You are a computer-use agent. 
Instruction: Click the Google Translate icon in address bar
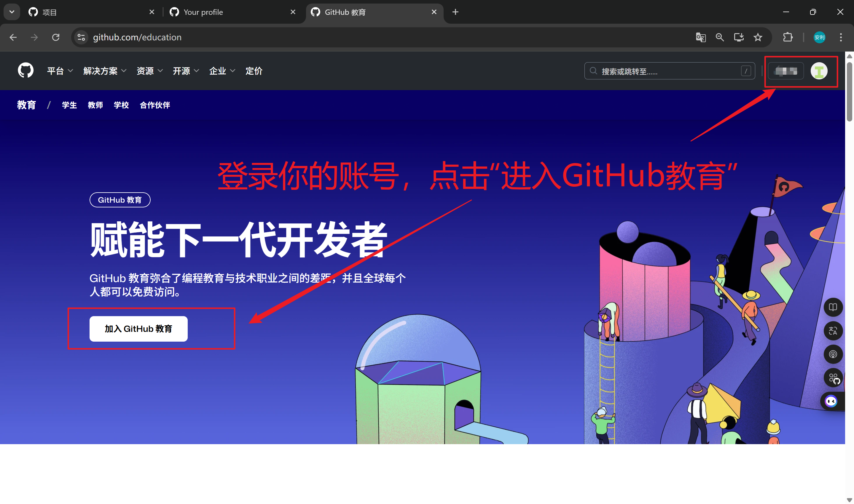[700, 37]
